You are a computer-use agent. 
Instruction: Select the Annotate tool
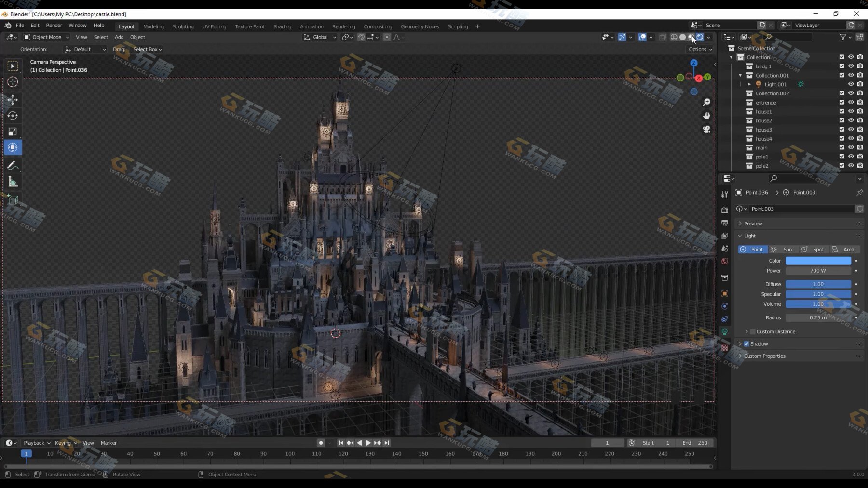point(13,166)
